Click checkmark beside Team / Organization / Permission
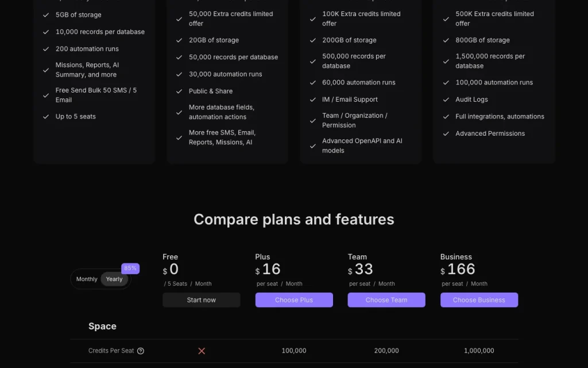Viewport: 588px width, 368px height. 312,121
